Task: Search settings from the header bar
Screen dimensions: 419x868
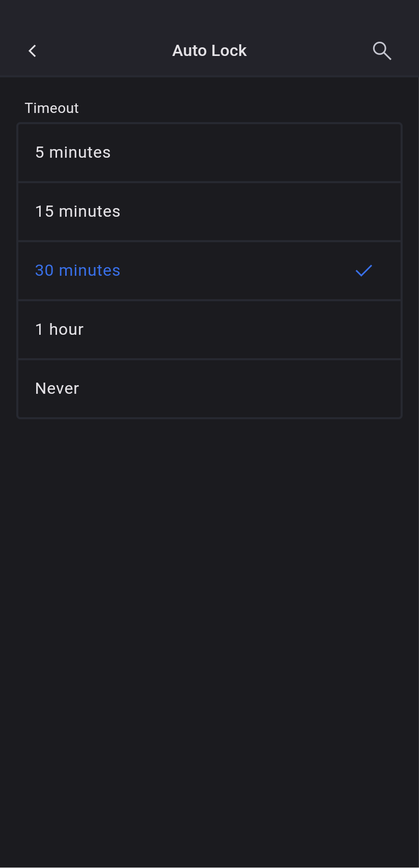Action: (382, 51)
